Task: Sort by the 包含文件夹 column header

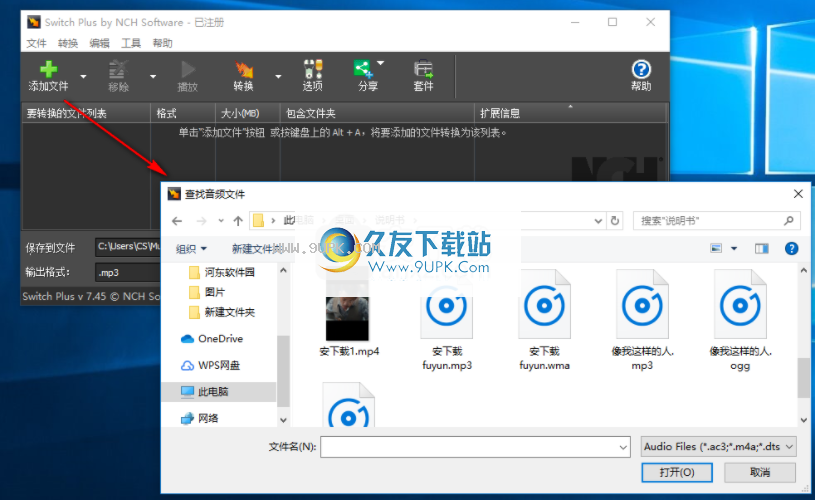Action: click(377, 113)
